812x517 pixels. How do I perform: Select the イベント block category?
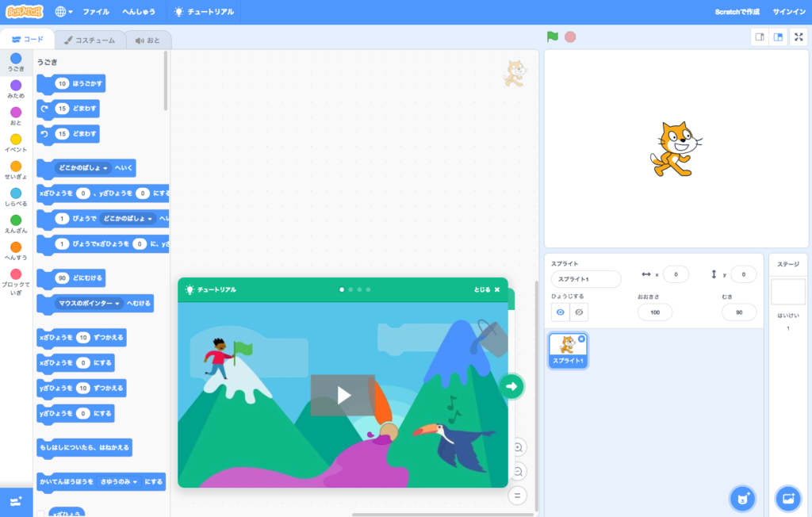pos(16,144)
